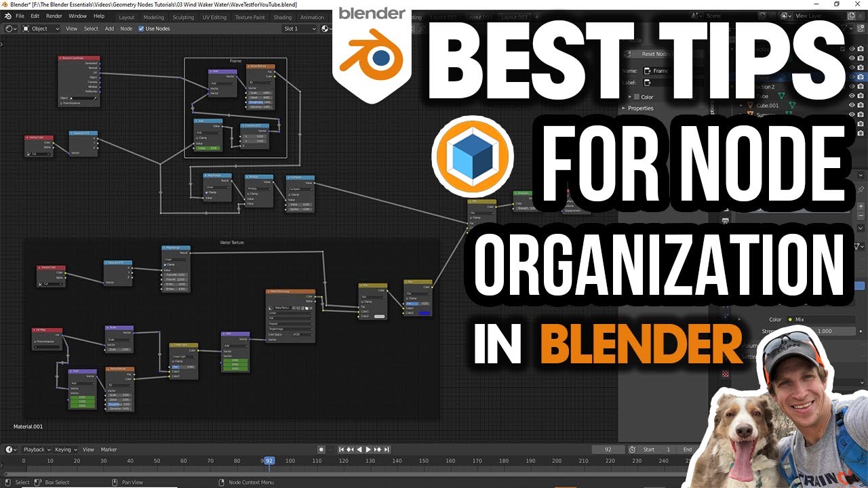This screenshot has width=868, height=488.
Task: Click the auto keying record button
Action: [x=323, y=449]
